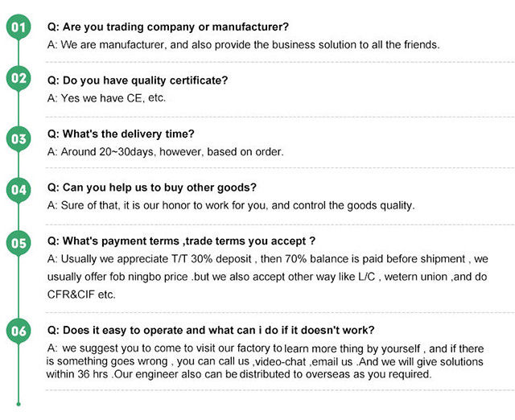Click the question about buying other goods

[151, 187]
